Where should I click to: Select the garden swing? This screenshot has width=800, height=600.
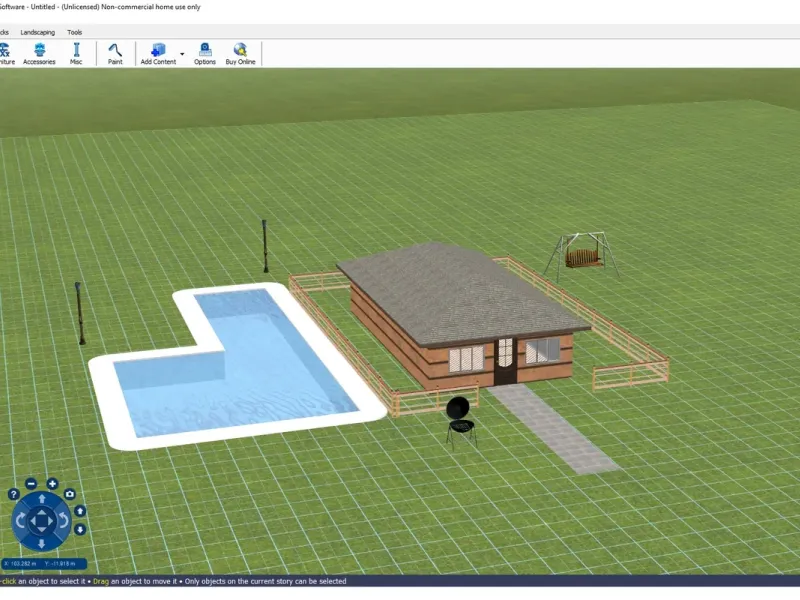click(582, 256)
